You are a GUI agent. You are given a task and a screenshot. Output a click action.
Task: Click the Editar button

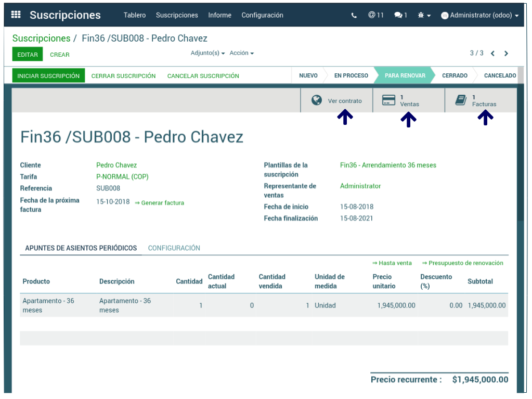27,55
